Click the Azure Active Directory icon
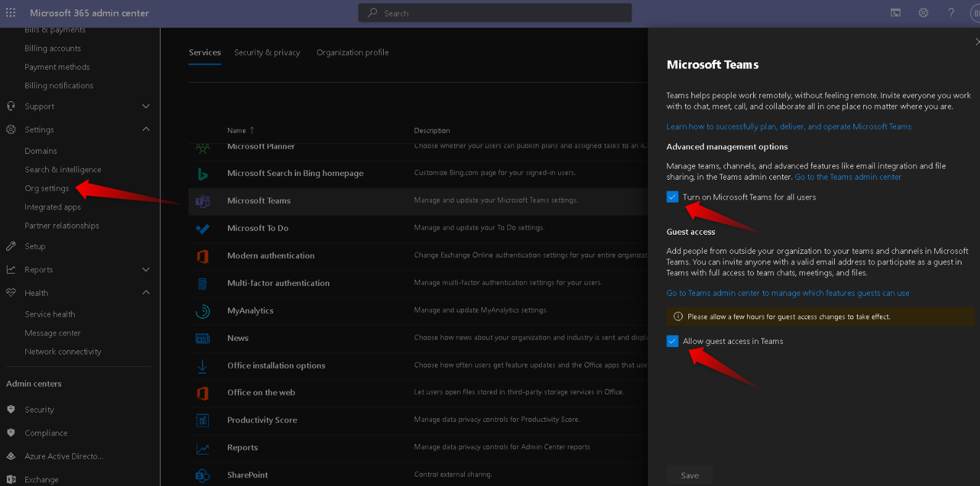Viewport: 980px width, 486px height. [11, 456]
